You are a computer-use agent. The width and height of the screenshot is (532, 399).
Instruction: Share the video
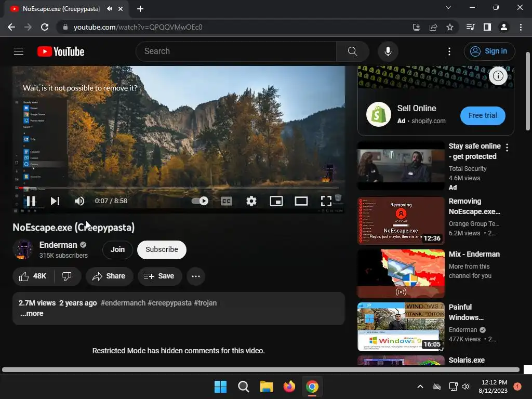[x=109, y=276]
